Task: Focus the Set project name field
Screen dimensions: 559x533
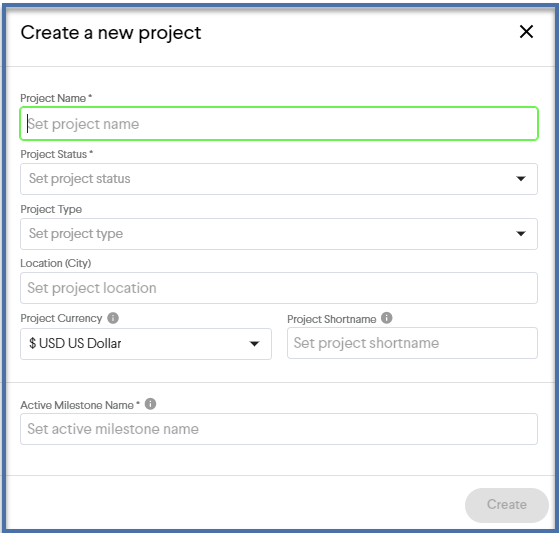Action: pyautogui.click(x=279, y=123)
